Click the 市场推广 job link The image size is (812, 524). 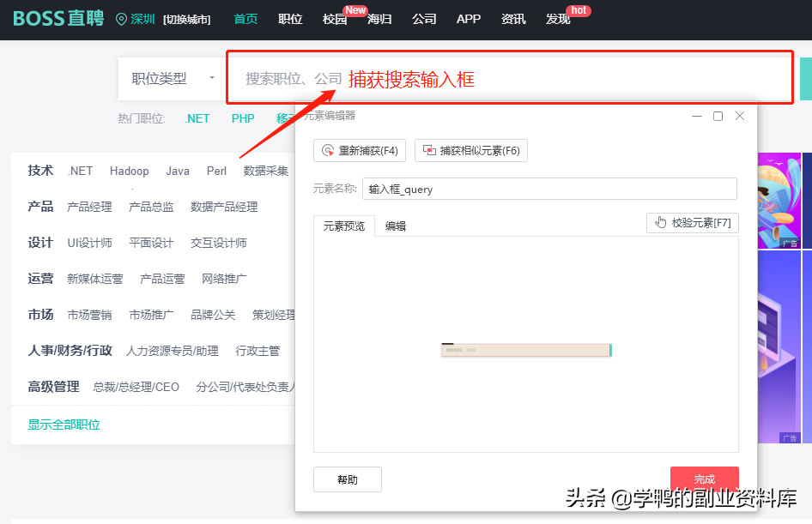(151, 315)
